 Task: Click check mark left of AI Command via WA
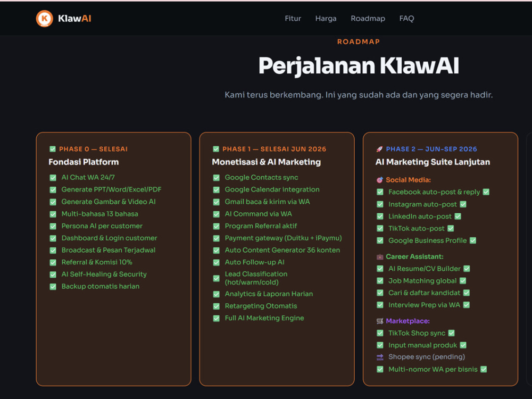216,214
